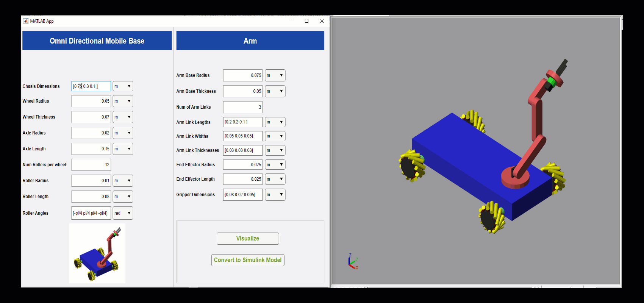Select the Arm Link Lengths input field
Image resolution: width=644 pixels, height=303 pixels.
coord(242,122)
